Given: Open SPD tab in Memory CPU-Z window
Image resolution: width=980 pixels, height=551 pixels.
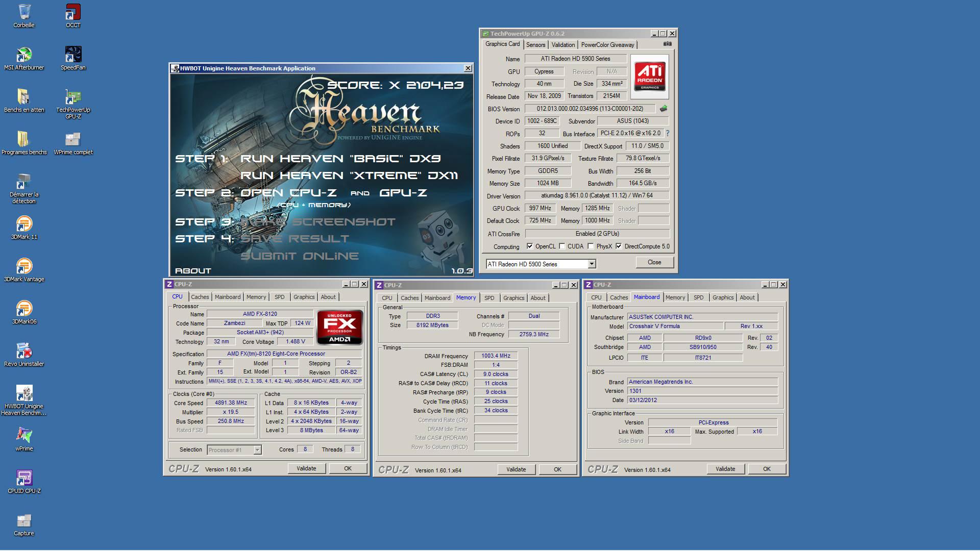Looking at the screenshot, I should (489, 298).
